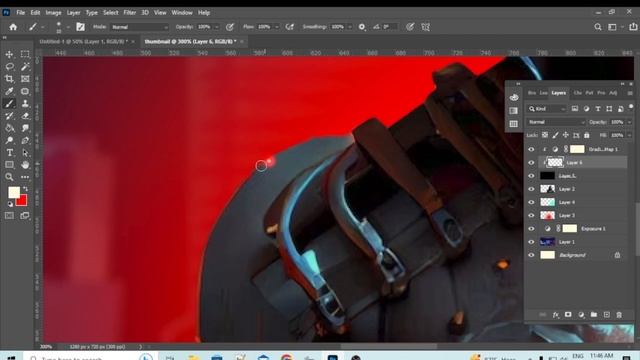The width and height of the screenshot is (640, 360).
Task: Select the Rectangular Marquee tool
Action: click(x=25, y=54)
